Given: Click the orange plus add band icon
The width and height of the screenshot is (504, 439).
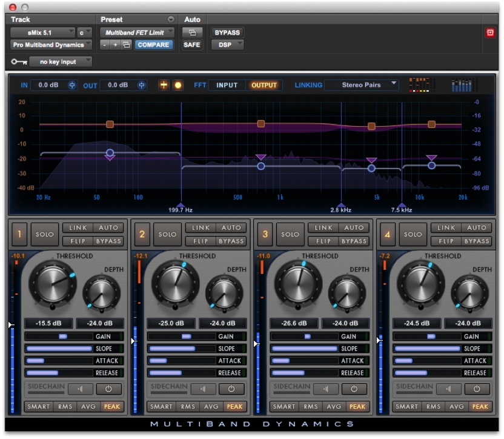Looking at the screenshot, I should (x=164, y=85).
